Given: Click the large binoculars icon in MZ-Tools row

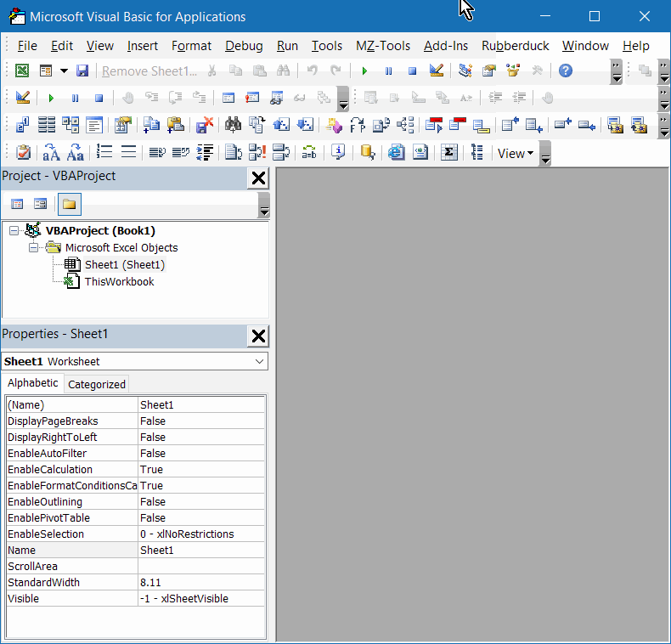Looking at the screenshot, I should (x=234, y=125).
